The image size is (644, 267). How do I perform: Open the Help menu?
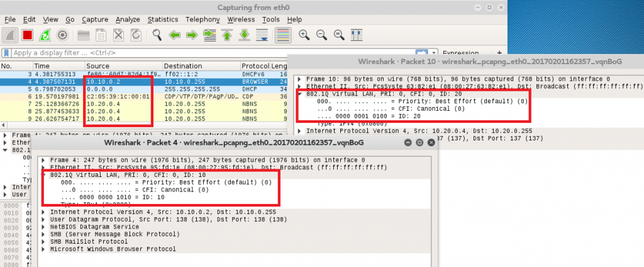(294, 20)
